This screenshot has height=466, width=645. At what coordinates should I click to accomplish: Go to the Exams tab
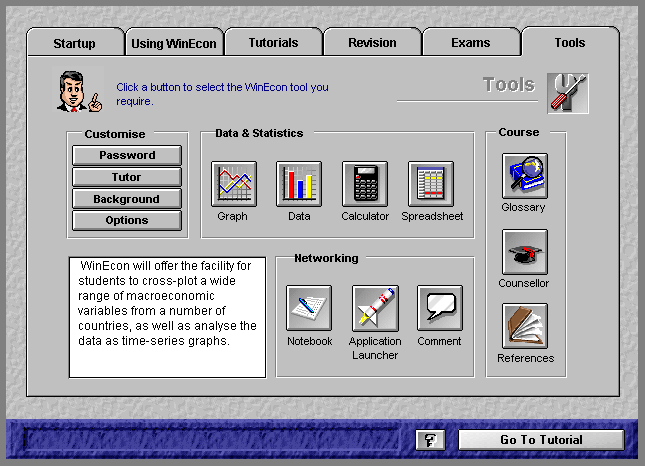click(471, 43)
